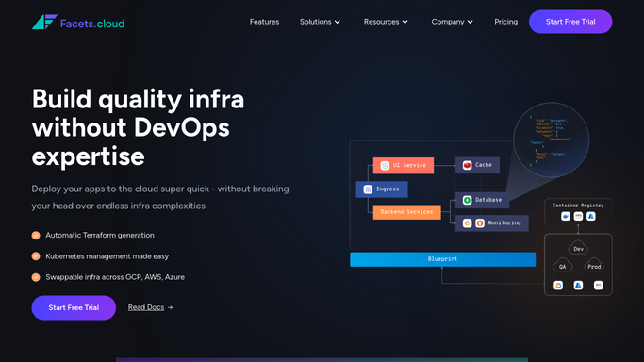Image resolution: width=644 pixels, height=362 pixels.
Task: Click the green Database icon
Action: tap(467, 200)
